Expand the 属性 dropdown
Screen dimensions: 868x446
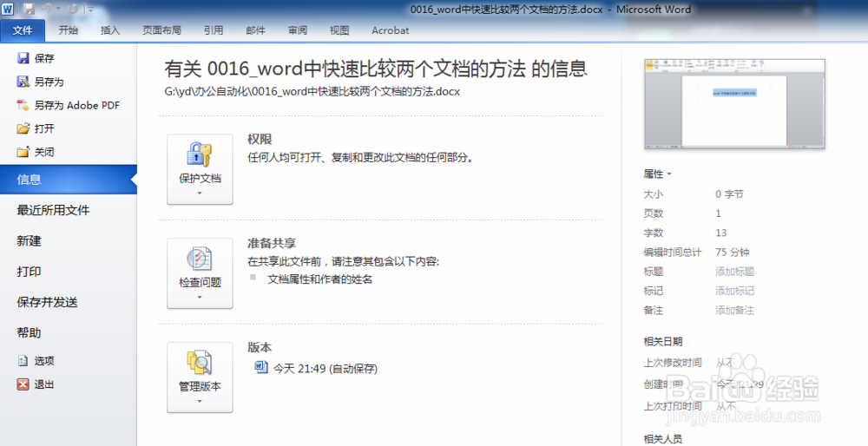click(658, 174)
